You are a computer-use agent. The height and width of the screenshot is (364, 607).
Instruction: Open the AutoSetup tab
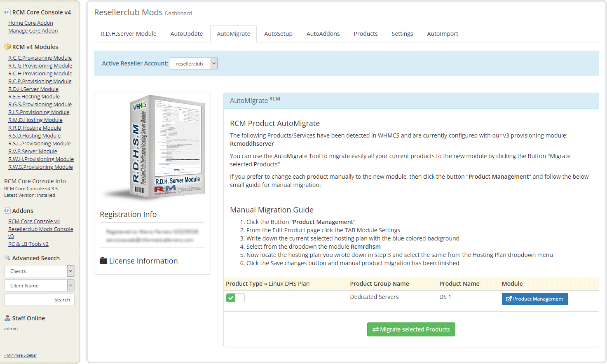pyautogui.click(x=279, y=34)
